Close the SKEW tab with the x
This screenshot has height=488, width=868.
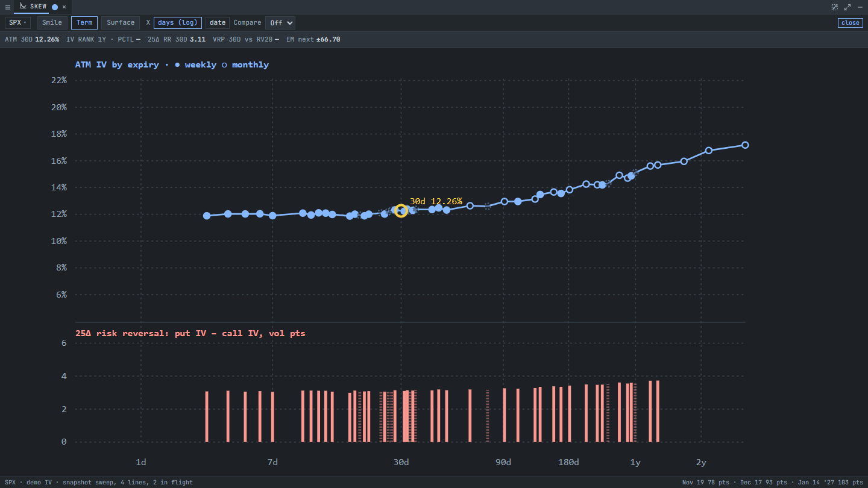click(64, 7)
